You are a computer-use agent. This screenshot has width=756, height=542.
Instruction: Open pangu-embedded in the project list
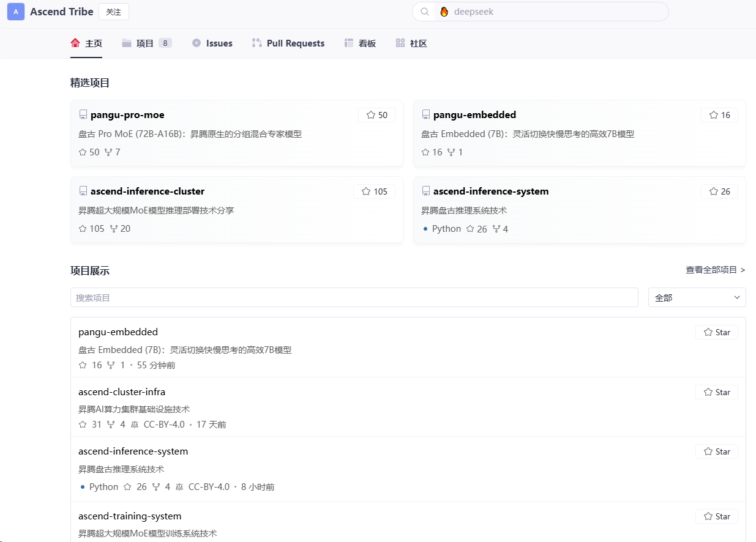118,332
